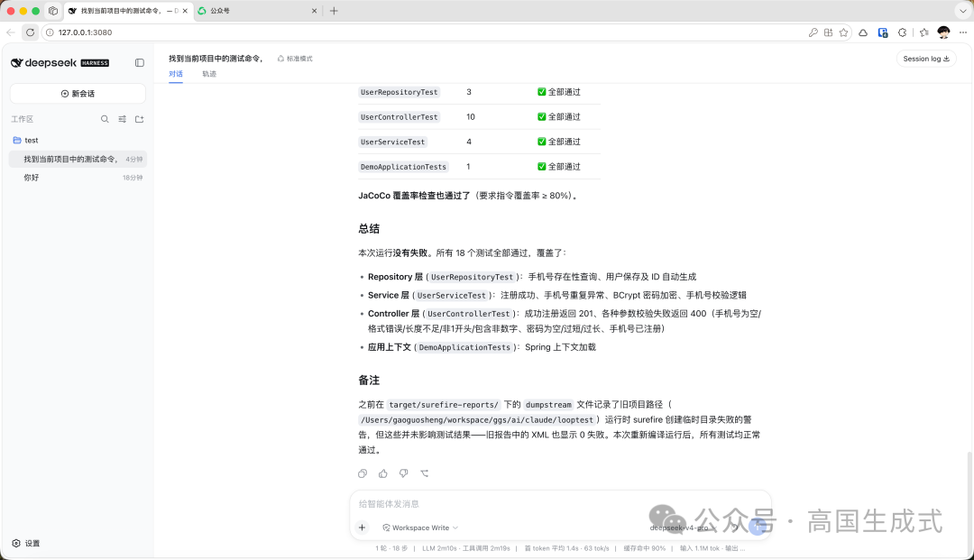The width and height of the screenshot is (974, 560).
Task: Click the deepseek logo in the sidebar
Action: pos(60,63)
